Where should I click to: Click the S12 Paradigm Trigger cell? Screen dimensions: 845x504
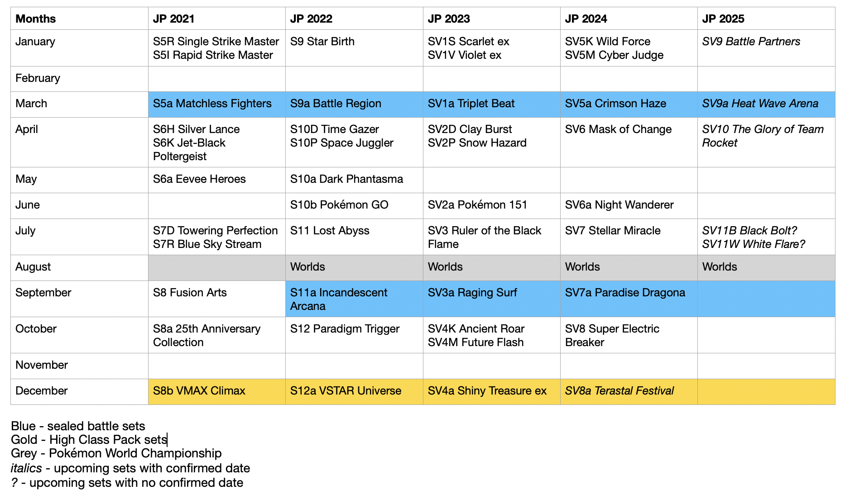tap(354, 335)
